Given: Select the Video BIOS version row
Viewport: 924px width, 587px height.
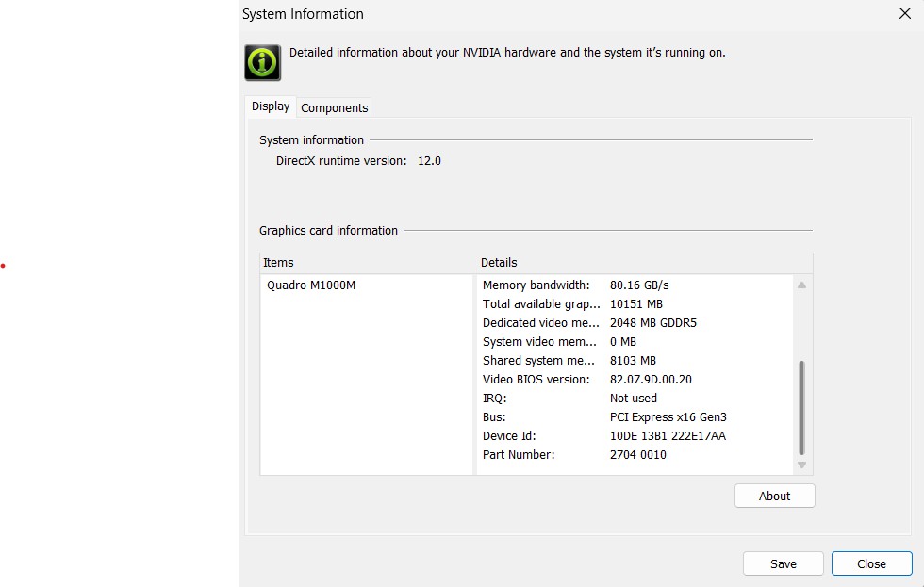Looking at the screenshot, I should 635,379.
